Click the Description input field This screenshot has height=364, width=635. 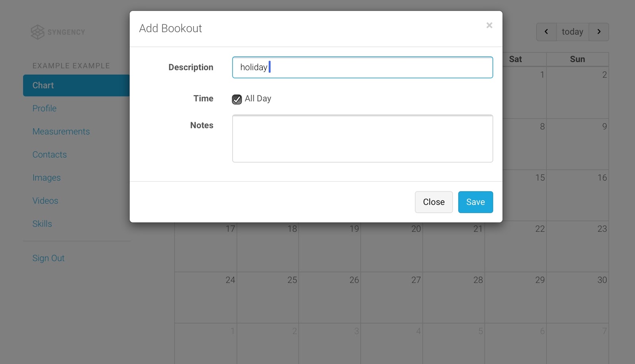coord(363,67)
